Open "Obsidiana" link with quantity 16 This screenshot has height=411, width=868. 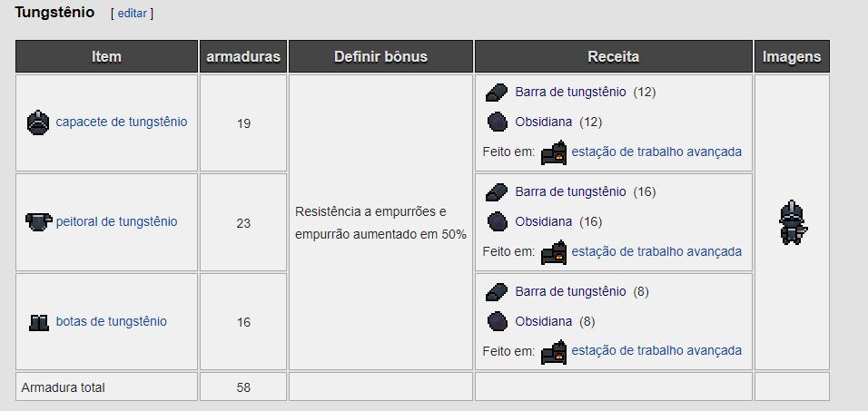[x=543, y=221]
